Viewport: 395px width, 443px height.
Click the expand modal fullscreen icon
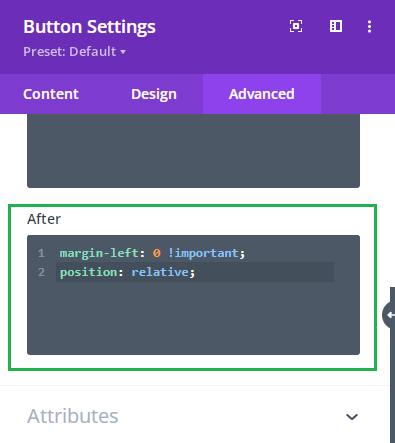(296, 26)
